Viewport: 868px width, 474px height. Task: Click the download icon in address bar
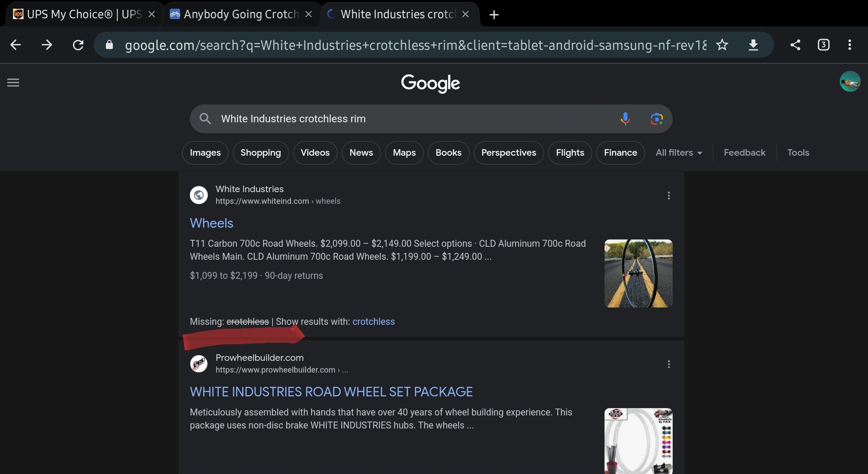753,45
